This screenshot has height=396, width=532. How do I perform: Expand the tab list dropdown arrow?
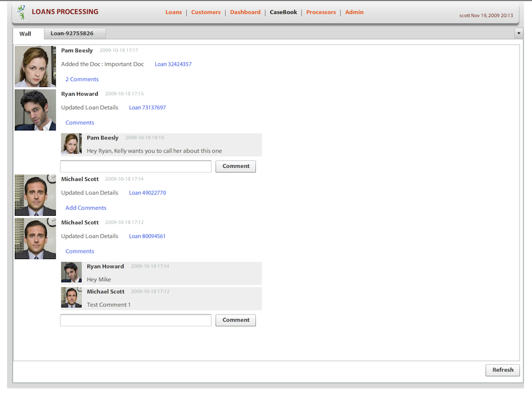coord(518,33)
